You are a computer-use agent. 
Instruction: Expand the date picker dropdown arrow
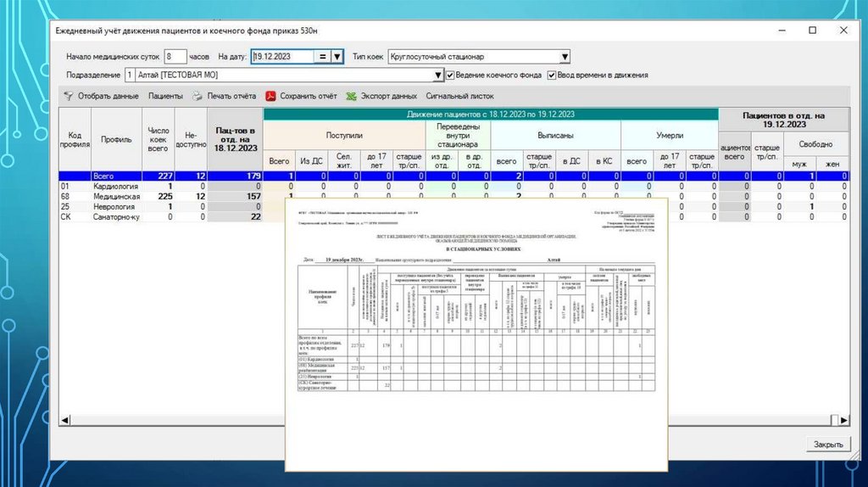(x=337, y=57)
